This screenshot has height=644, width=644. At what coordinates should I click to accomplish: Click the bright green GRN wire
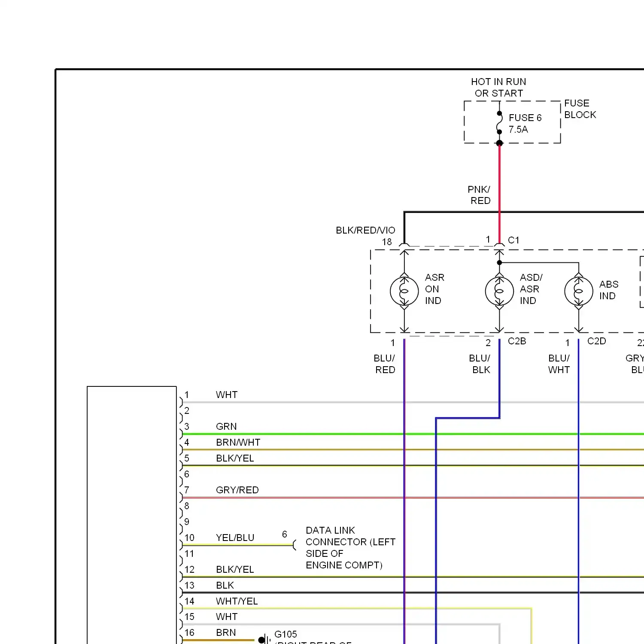413,434
